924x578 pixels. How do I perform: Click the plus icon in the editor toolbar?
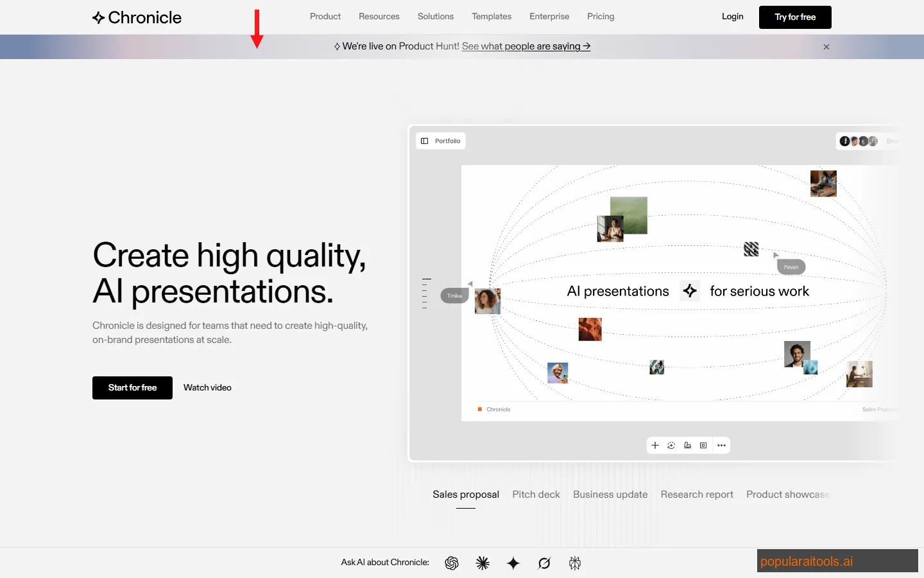655,445
